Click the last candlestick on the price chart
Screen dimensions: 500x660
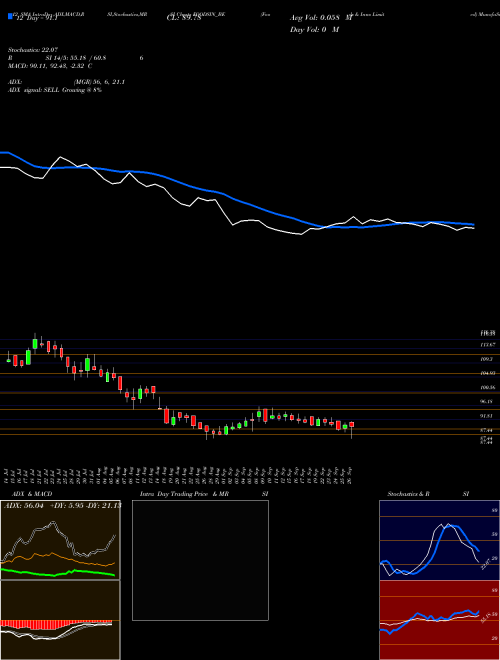click(351, 425)
